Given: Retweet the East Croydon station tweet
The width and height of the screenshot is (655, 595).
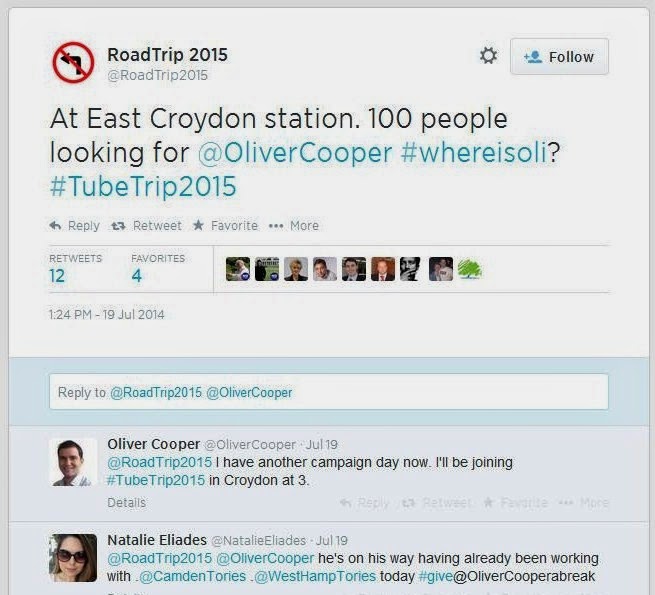Looking at the screenshot, I should [147, 226].
